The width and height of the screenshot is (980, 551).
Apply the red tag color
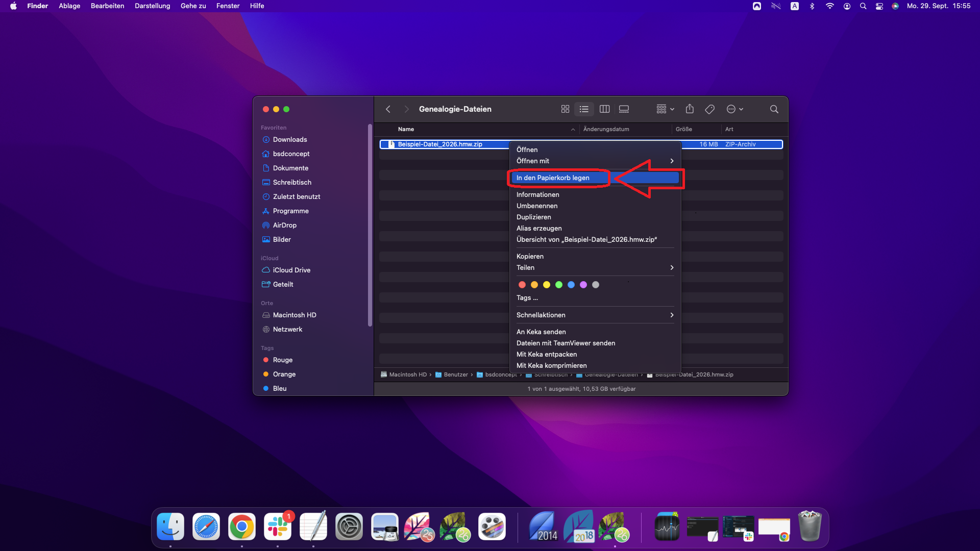(522, 285)
